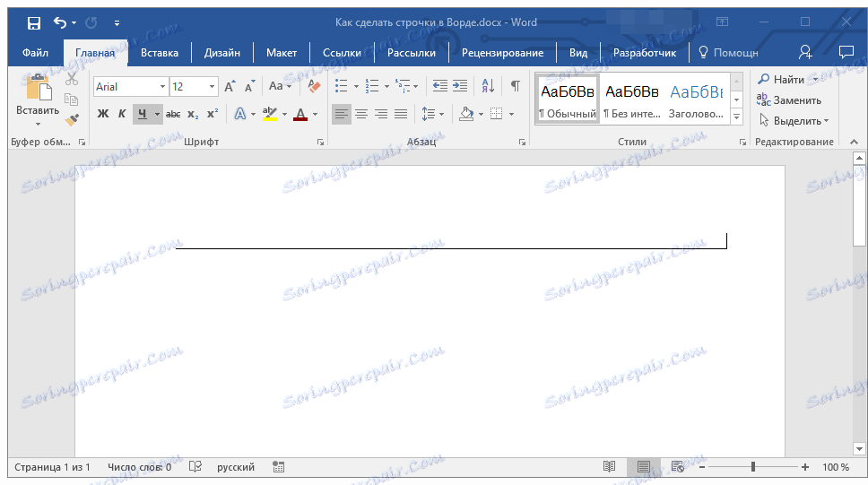Viewport: 868px width, 485px height.
Task: Collapse the ribbon with the arrow
Action: pyautogui.click(x=855, y=143)
